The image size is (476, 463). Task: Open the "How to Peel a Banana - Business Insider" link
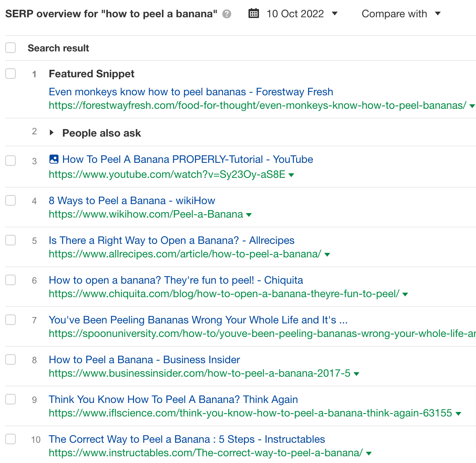coord(144,359)
